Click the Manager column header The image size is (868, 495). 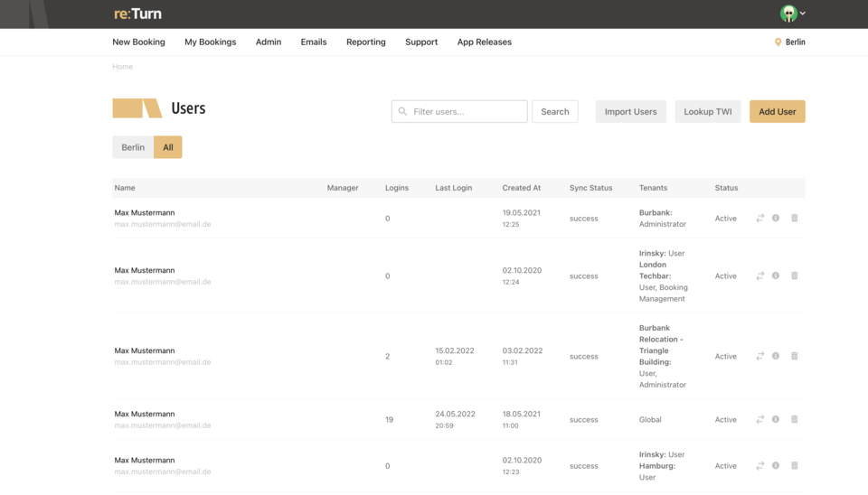pyautogui.click(x=343, y=188)
